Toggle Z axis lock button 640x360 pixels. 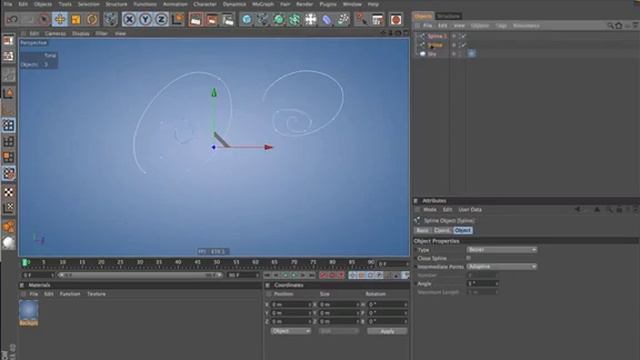pyautogui.click(x=161, y=19)
